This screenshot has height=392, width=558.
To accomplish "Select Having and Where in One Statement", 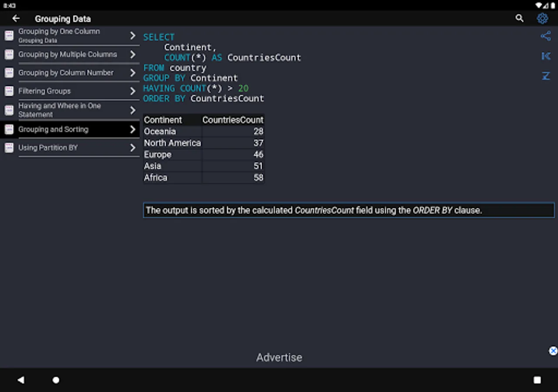I will [60, 110].
